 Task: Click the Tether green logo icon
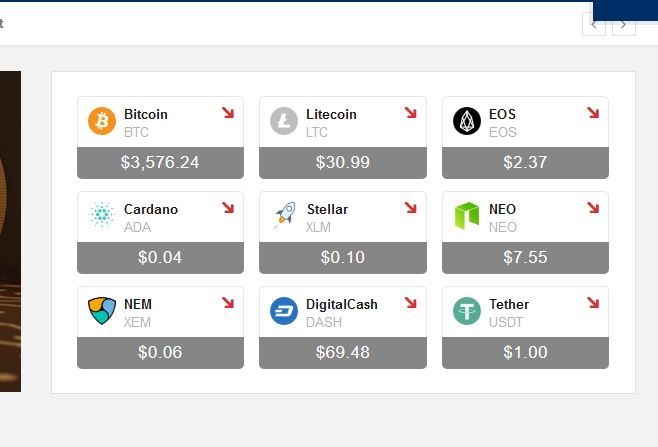click(x=467, y=311)
